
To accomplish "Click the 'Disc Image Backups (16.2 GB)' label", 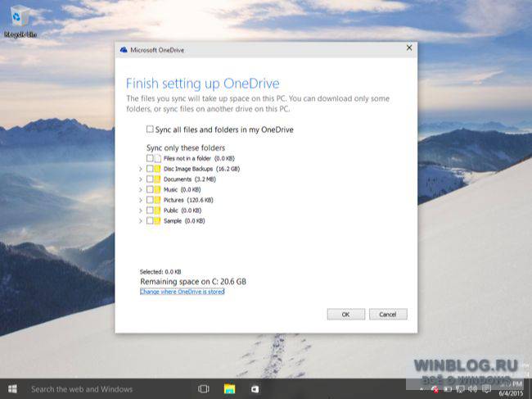I will [201, 169].
